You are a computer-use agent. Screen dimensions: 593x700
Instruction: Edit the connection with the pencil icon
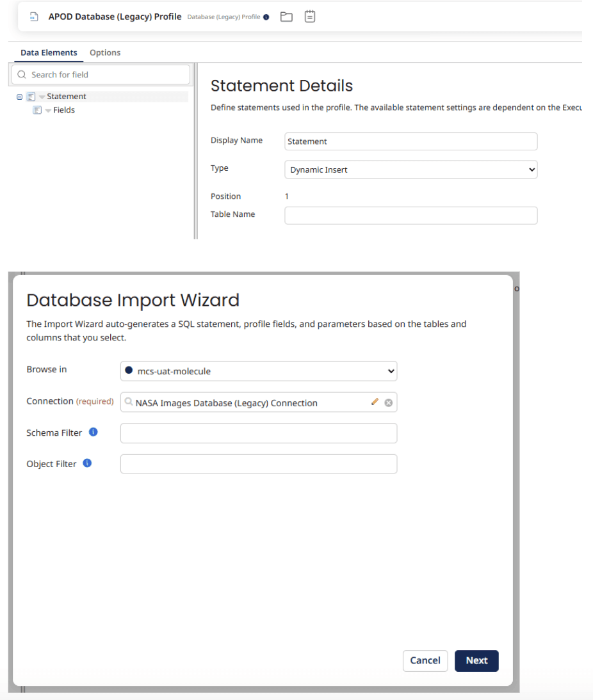(375, 402)
